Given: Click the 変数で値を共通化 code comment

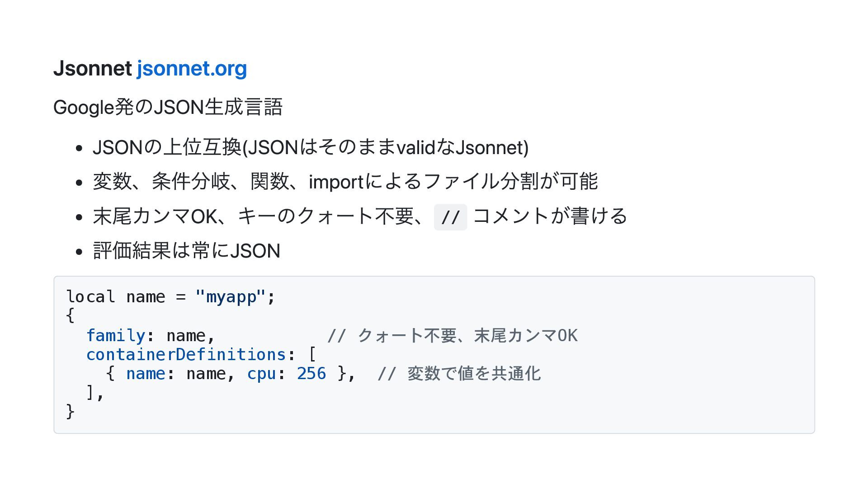Looking at the screenshot, I should pyautogui.click(x=459, y=374).
